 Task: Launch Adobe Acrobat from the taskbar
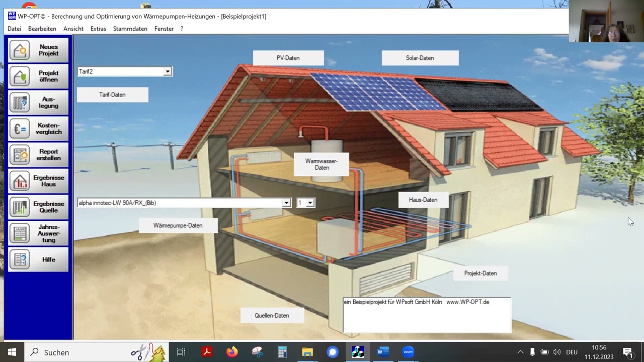(207, 352)
